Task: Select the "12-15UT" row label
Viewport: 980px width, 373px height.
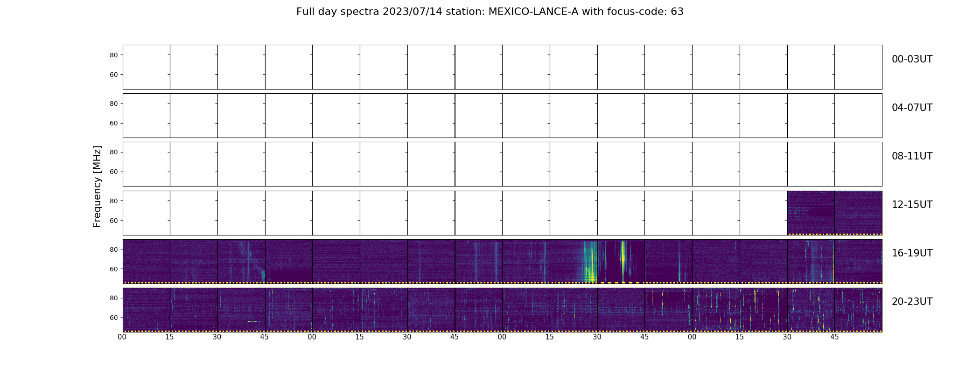Action: [x=912, y=205]
